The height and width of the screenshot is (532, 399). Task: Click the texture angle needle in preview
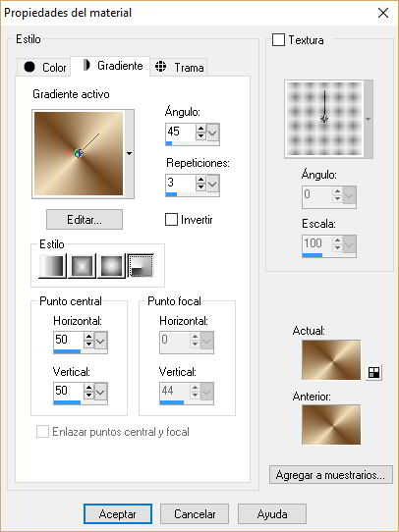(324, 106)
